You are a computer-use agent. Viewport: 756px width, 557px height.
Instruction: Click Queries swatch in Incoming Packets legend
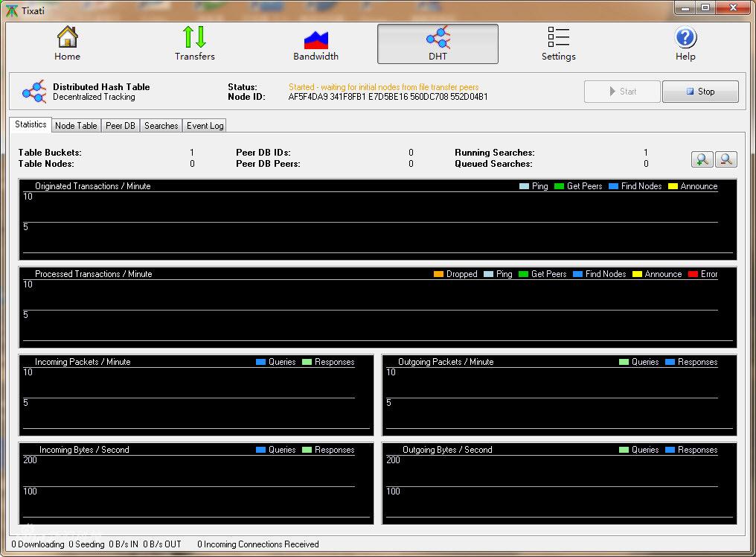(x=261, y=362)
